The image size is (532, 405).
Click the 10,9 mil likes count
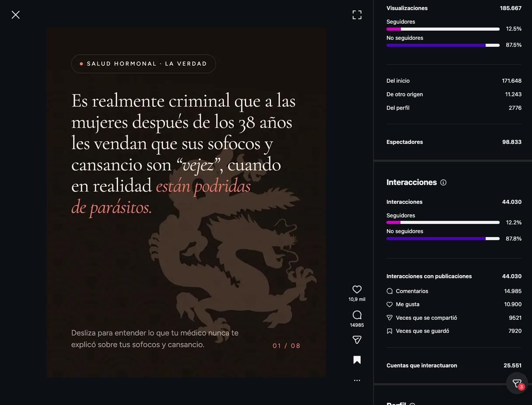(x=357, y=300)
